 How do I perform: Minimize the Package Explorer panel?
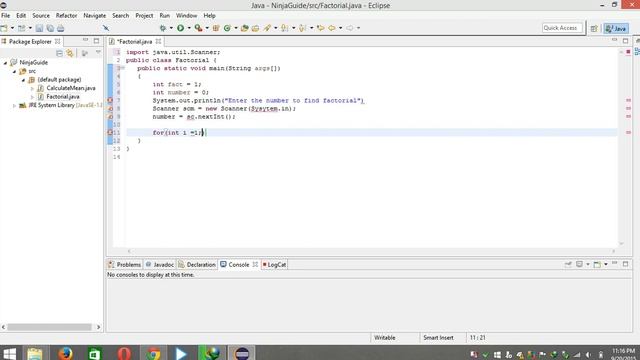(x=85, y=41)
